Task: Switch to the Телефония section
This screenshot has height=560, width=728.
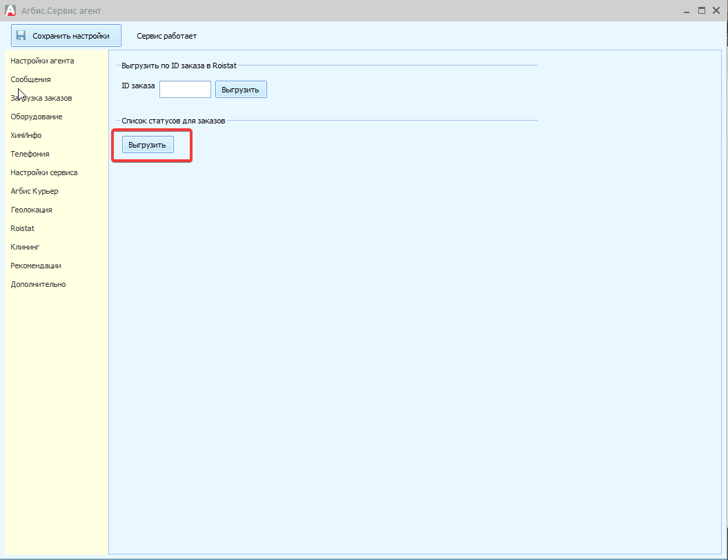Action: (x=30, y=154)
